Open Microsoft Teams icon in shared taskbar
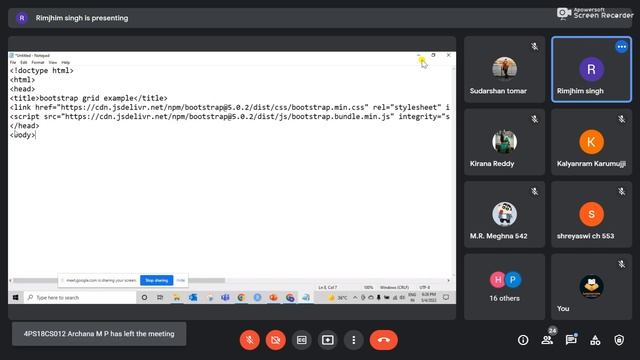640x360 pixels. click(x=225, y=298)
